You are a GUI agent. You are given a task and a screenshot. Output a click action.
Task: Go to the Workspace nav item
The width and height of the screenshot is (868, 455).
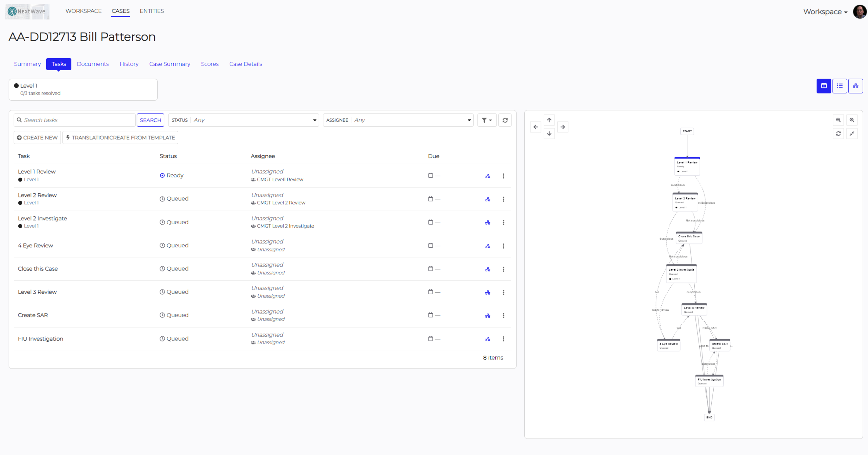point(84,11)
